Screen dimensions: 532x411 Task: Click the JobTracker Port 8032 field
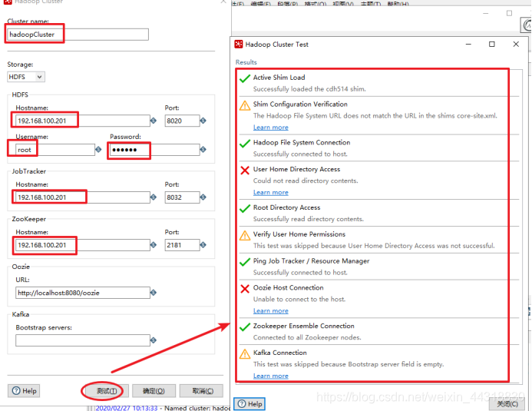pyautogui.click(x=182, y=197)
